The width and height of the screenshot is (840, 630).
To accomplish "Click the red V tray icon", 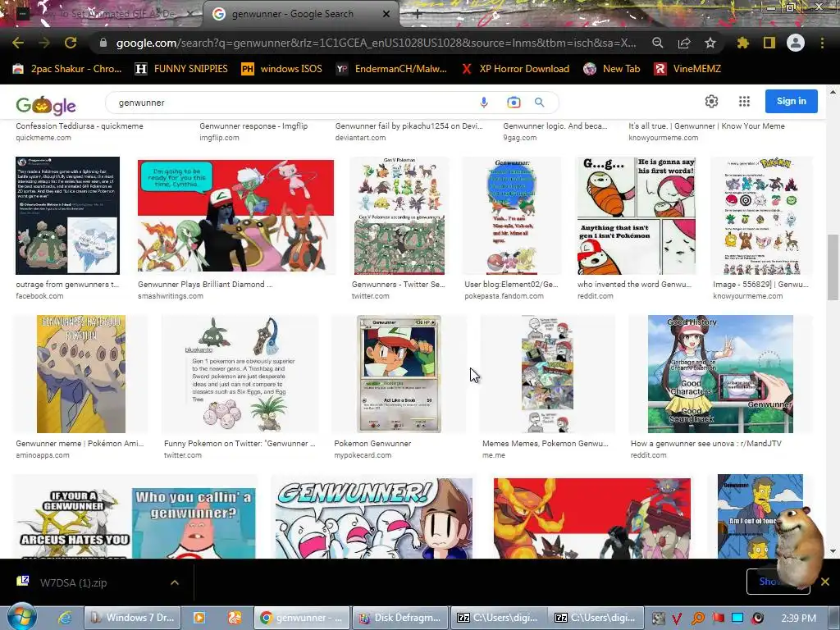I will [677, 619].
